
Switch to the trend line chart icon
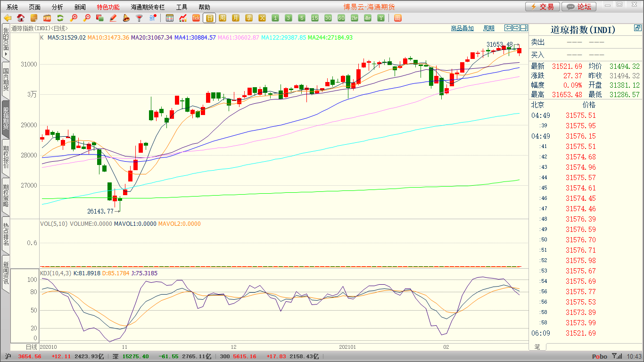pos(183,18)
